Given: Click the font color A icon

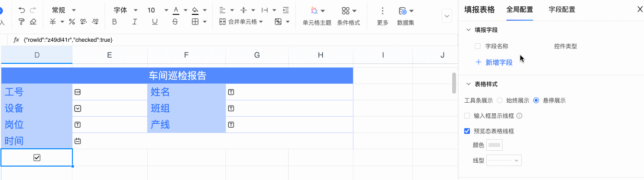Looking at the screenshot, I should coord(176,10).
